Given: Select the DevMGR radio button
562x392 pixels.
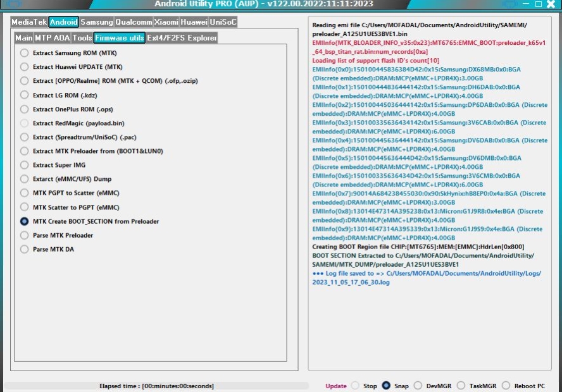Looking at the screenshot, I should 432,386.
